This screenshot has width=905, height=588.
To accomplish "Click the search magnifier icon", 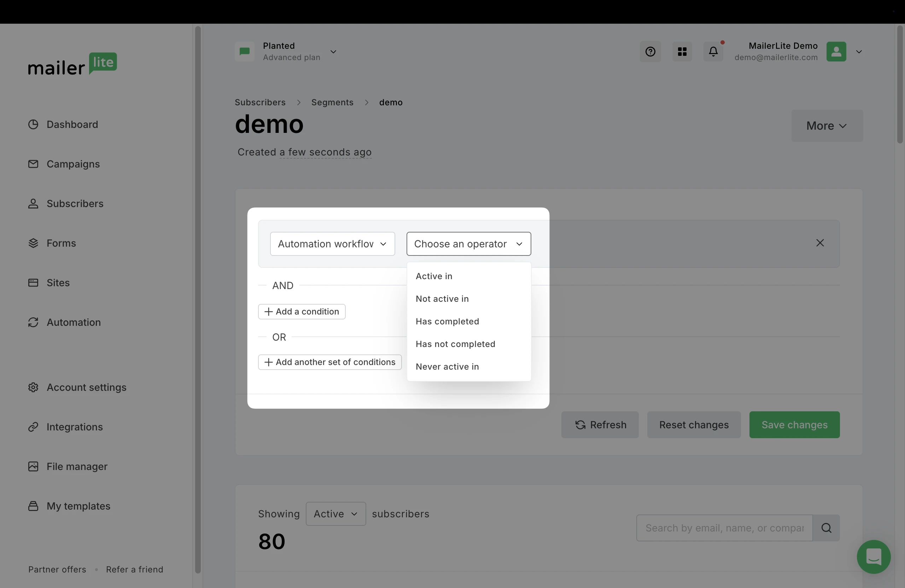I will pos(826,528).
